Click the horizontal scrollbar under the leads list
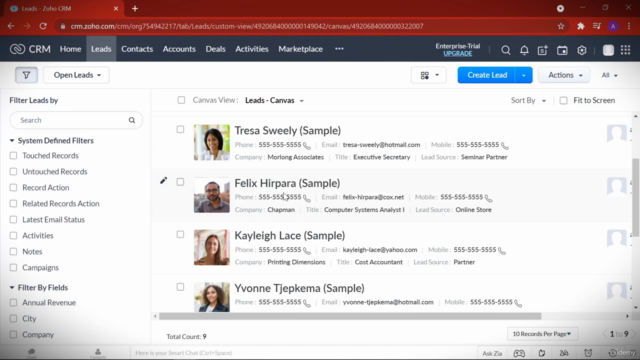This screenshot has height=360, width=640. (350, 316)
